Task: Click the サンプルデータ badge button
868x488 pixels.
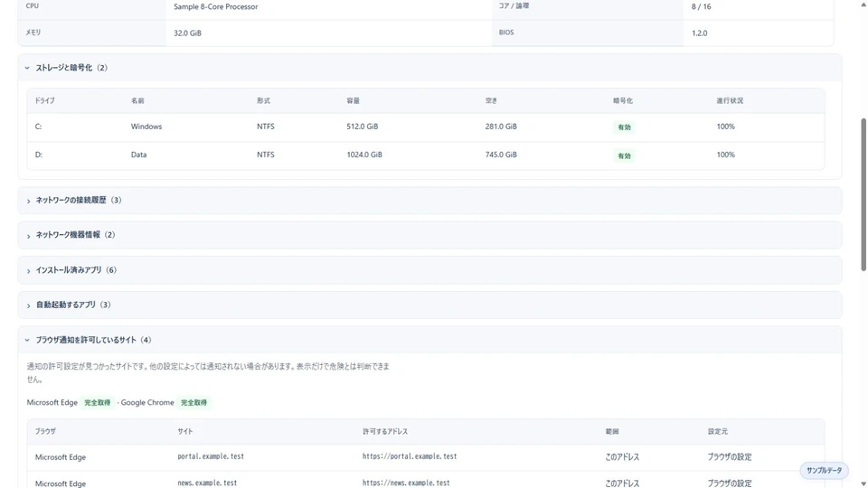Action: click(824, 470)
